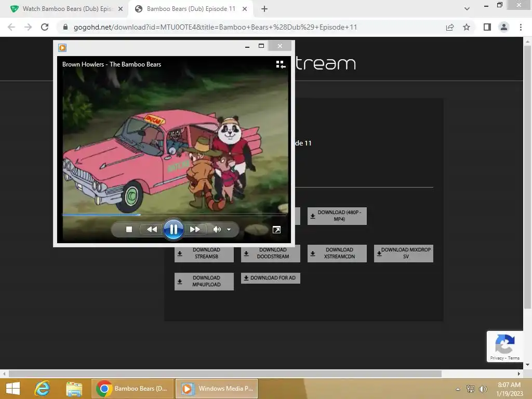
Task: Open network tray icon
Action: (x=471, y=389)
